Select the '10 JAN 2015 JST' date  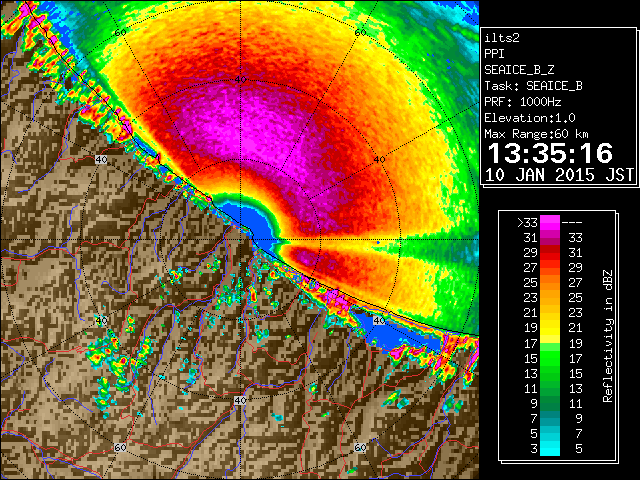coord(559,175)
